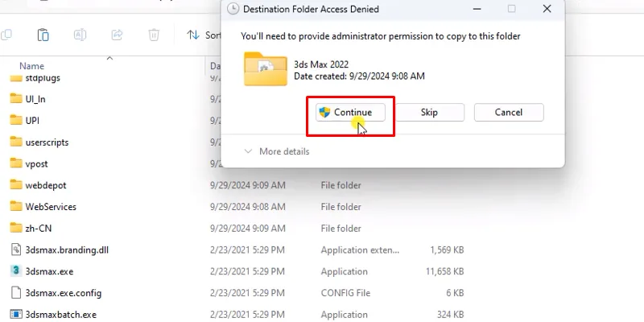Select the WebServices folder
Screen dimensions: 644x322
point(50,207)
